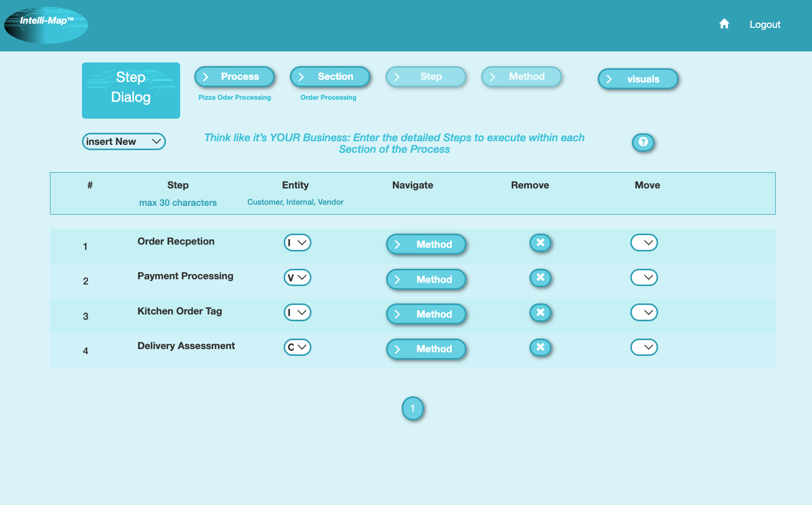Remove the Payment Processing step
Image resolution: width=812 pixels, height=505 pixels.
point(540,278)
